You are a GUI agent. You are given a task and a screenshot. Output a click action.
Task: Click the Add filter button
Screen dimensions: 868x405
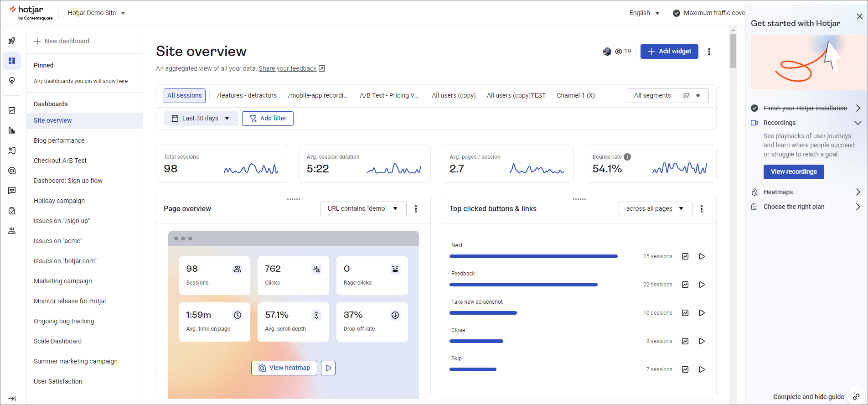(x=268, y=119)
